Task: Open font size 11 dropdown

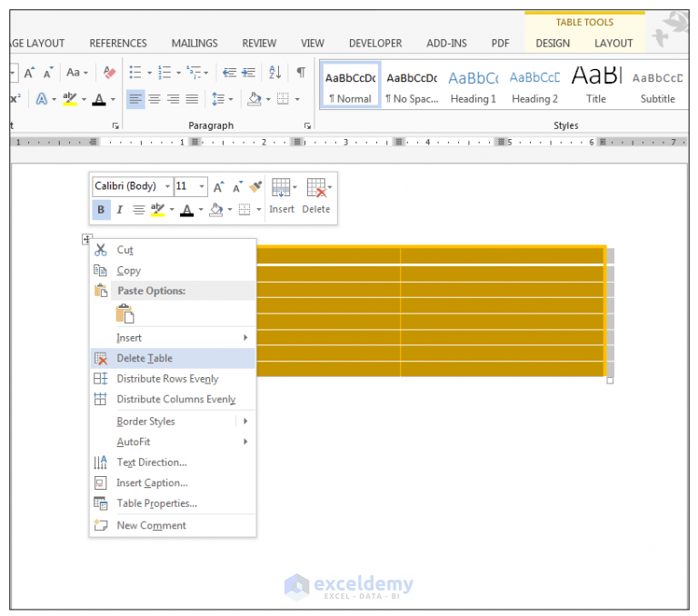Action: [x=202, y=186]
